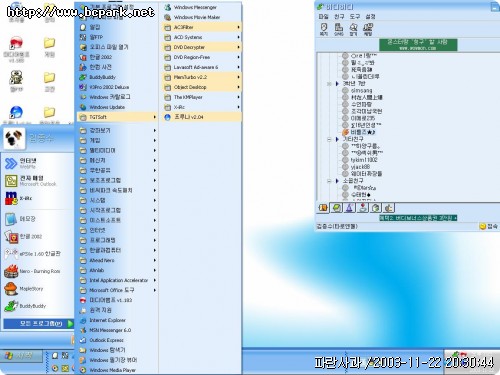Open Windows Media Player
This screenshot has height=375, width=500.
117,370
